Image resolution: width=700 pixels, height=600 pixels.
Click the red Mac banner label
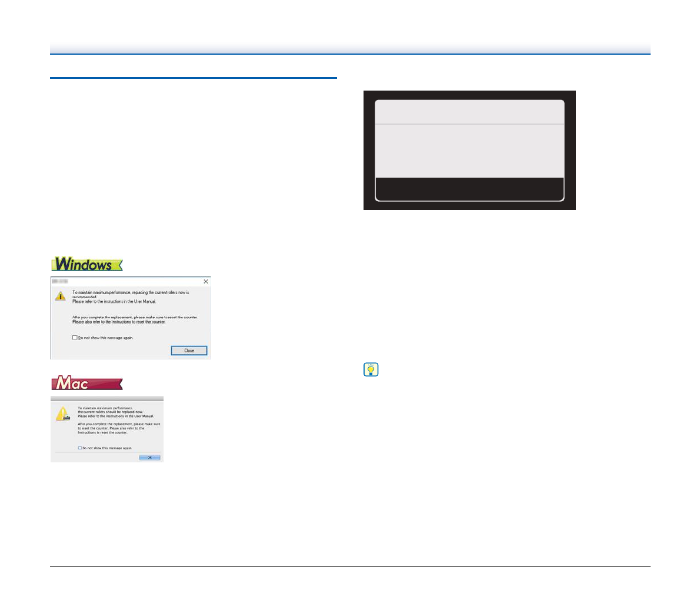[86, 384]
